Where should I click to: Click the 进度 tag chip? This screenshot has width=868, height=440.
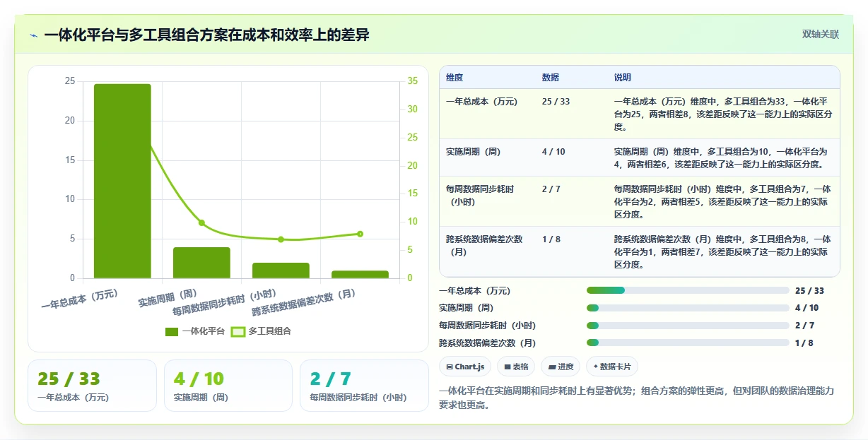click(x=561, y=367)
